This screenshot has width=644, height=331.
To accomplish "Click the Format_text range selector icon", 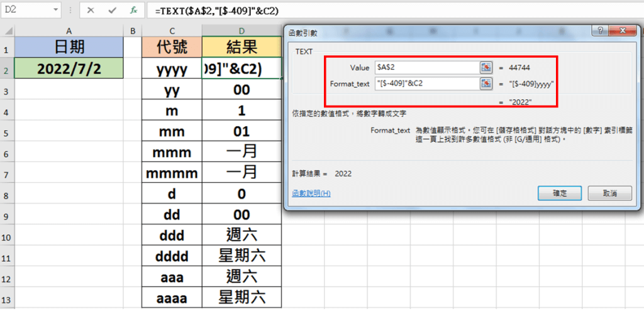I will click(x=486, y=83).
